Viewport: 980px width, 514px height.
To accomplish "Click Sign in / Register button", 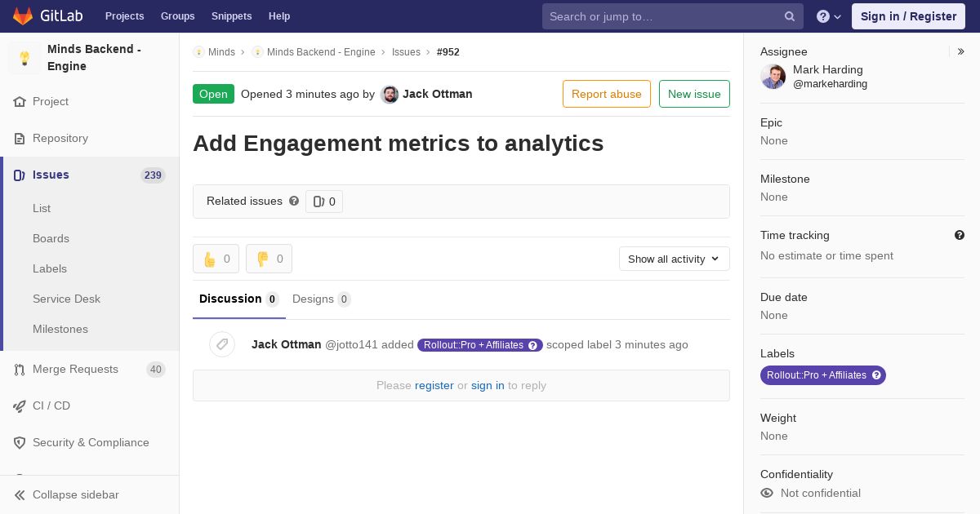I will tap(908, 16).
